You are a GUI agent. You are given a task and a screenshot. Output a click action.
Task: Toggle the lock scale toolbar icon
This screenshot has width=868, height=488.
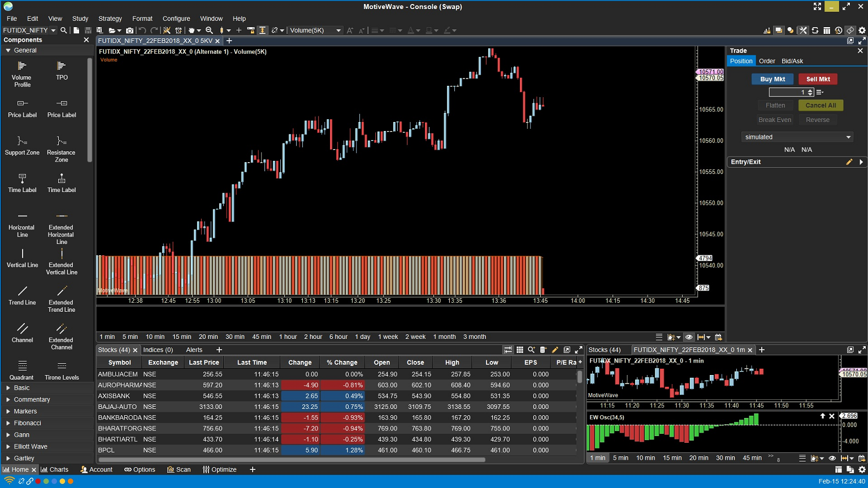250,30
